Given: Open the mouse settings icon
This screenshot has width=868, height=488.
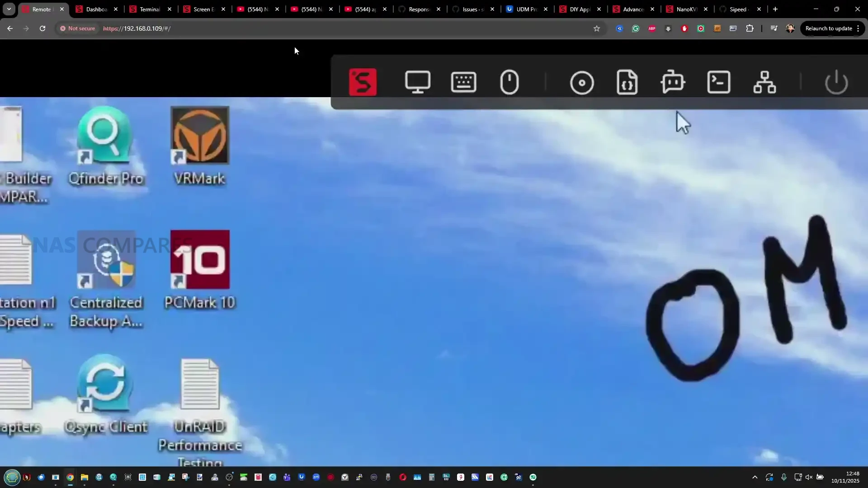Looking at the screenshot, I should pos(509,82).
